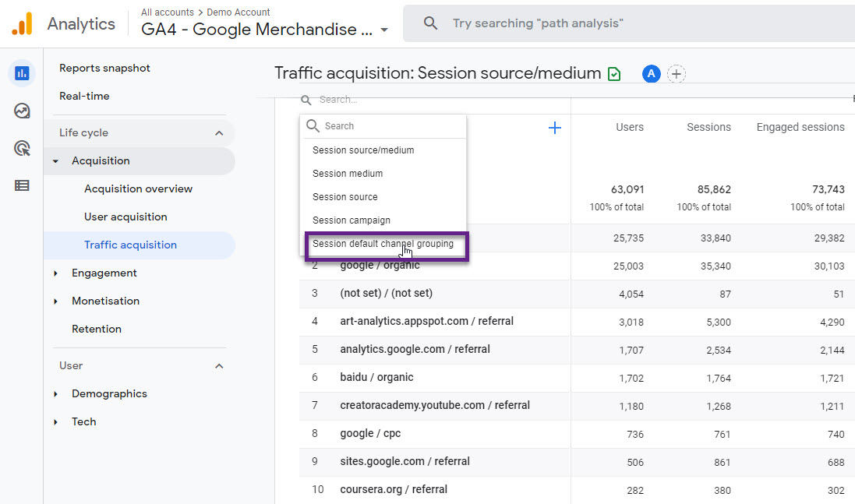Expand the Demographics menu
Image resolution: width=855 pixels, height=504 pixels.
click(56, 394)
